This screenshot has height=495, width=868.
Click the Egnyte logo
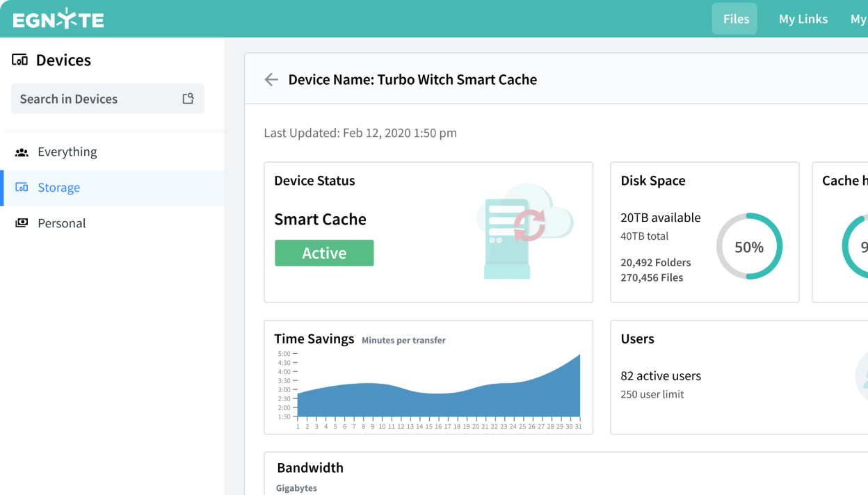pos(58,19)
